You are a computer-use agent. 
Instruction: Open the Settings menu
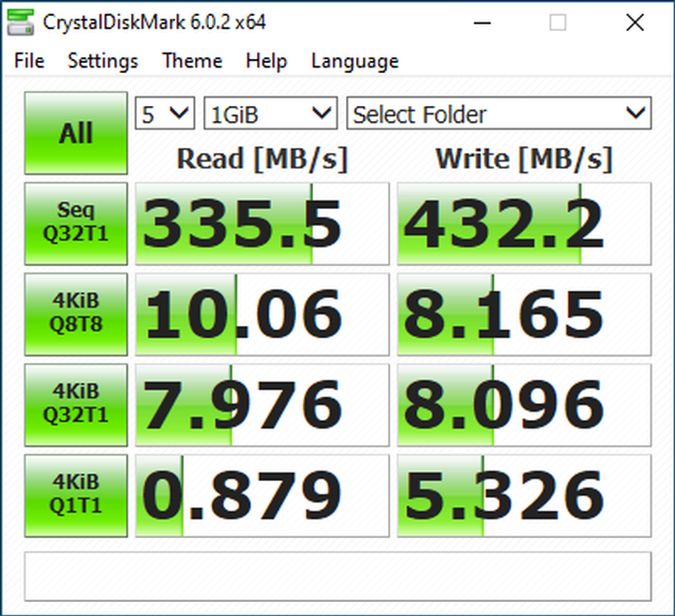(x=102, y=61)
